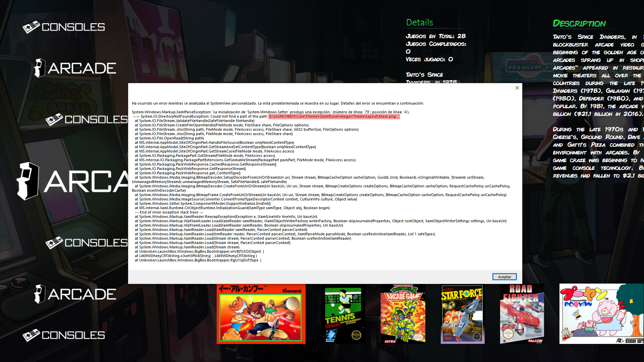The height and width of the screenshot is (362, 644).
Task: Click the Details heading
Action: pyautogui.click(x=420, y=22)
